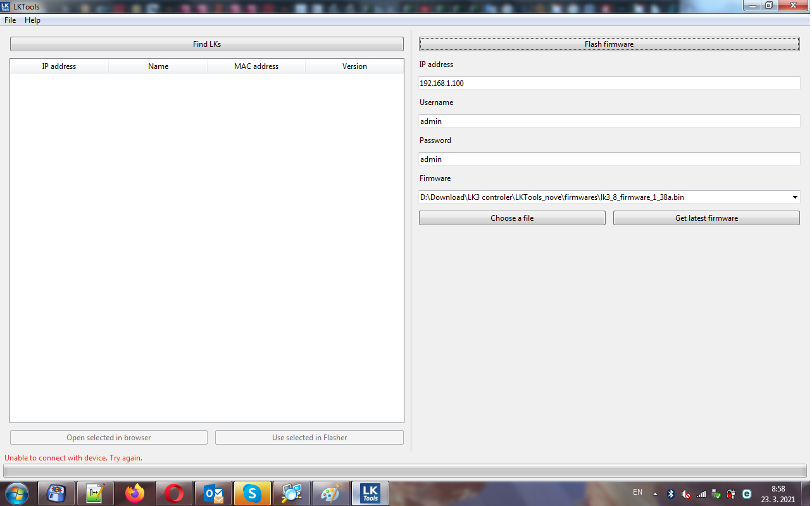Sort device list by MAC address column
The width and height of the screenshot is (812, 506).
click(256, 66)
